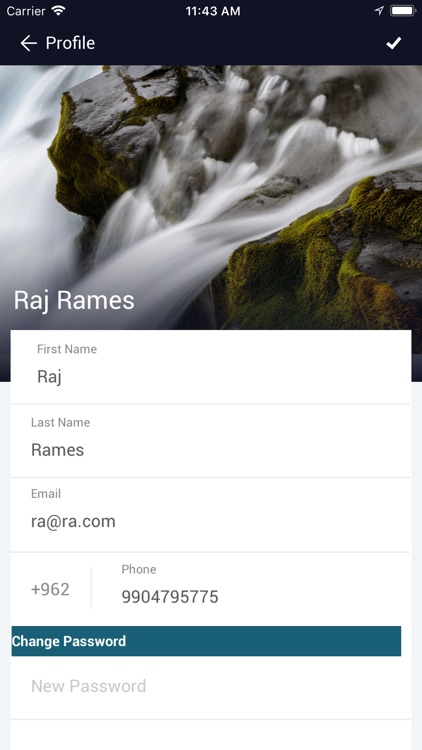Open the +962 country code selector

(x=50, y=589)
